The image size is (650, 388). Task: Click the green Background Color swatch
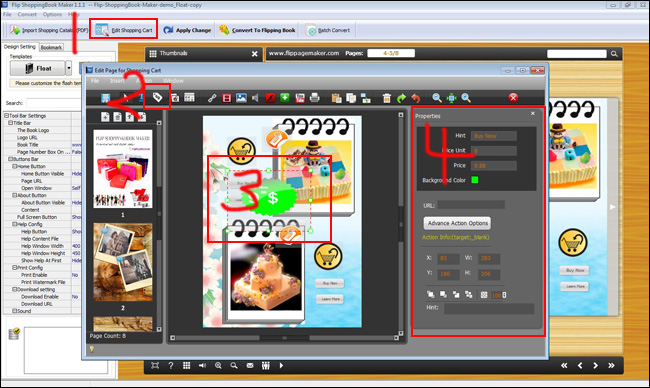[x=475, y=180]
